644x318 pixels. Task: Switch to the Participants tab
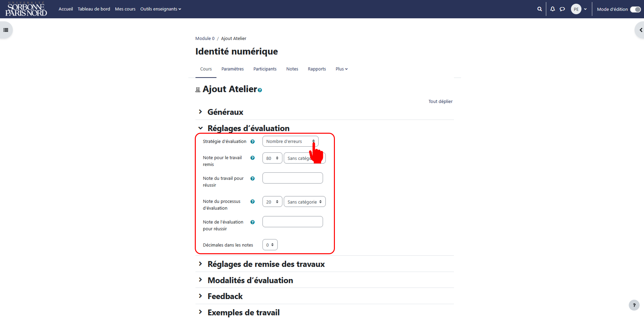pos(265,69)
